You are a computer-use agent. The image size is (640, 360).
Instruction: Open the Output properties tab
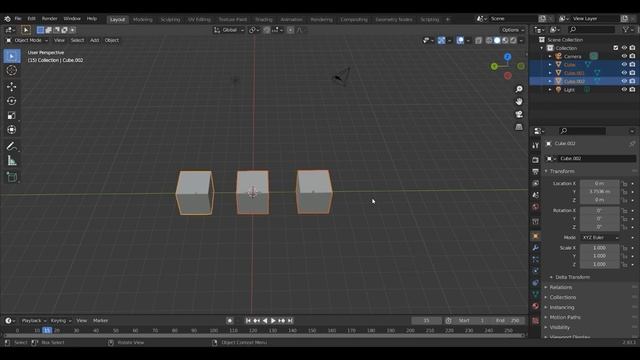pyautogui.click(x=536, y=171)
